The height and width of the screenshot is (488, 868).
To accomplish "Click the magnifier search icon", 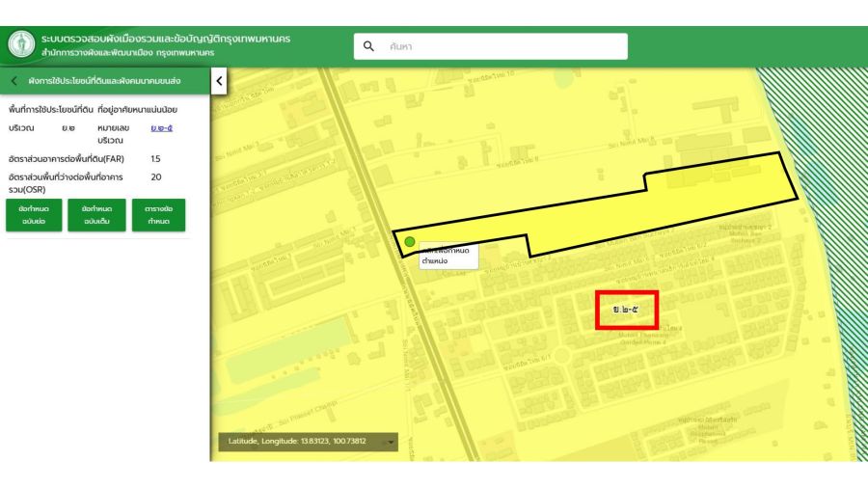I will [x=368, y=45].
